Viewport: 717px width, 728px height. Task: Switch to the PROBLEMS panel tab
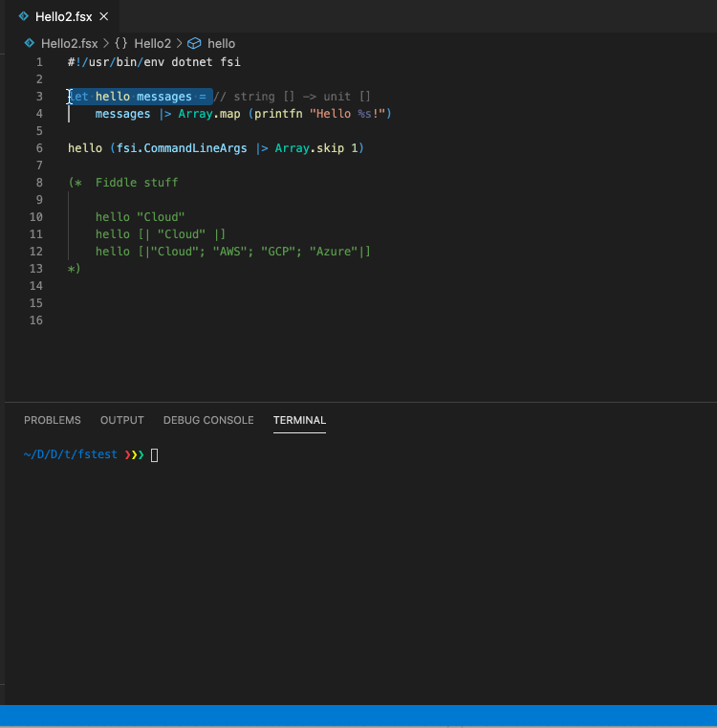[53, 420]
